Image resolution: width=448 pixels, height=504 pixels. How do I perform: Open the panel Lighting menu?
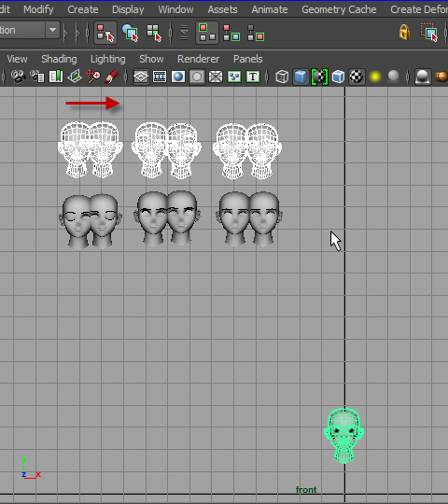pyautogui.click(x=107, y=59)
